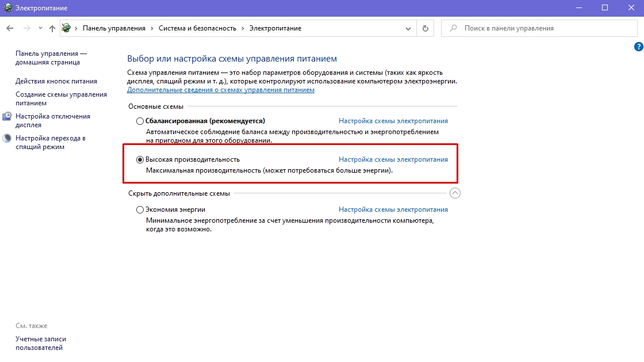Click the sleep mode moon icon
The height and width of the screenshot is (362, 644).
[7, 139]
